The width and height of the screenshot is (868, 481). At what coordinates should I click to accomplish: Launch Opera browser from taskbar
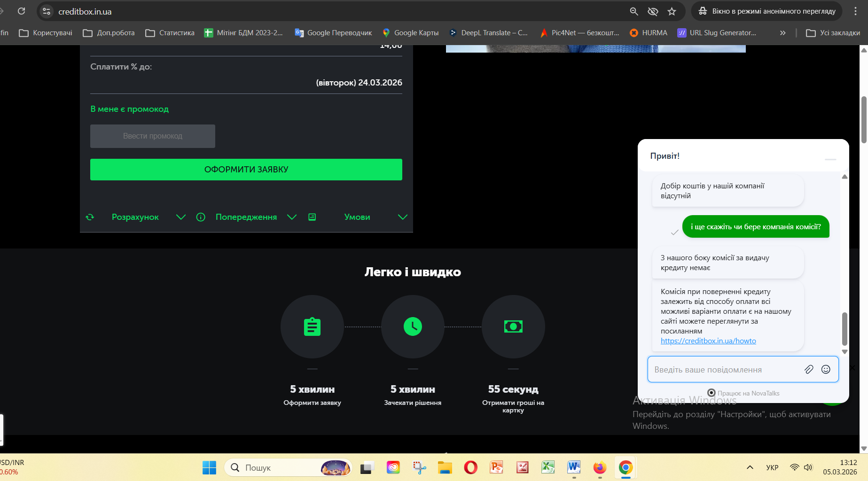[x=470, y=467]
